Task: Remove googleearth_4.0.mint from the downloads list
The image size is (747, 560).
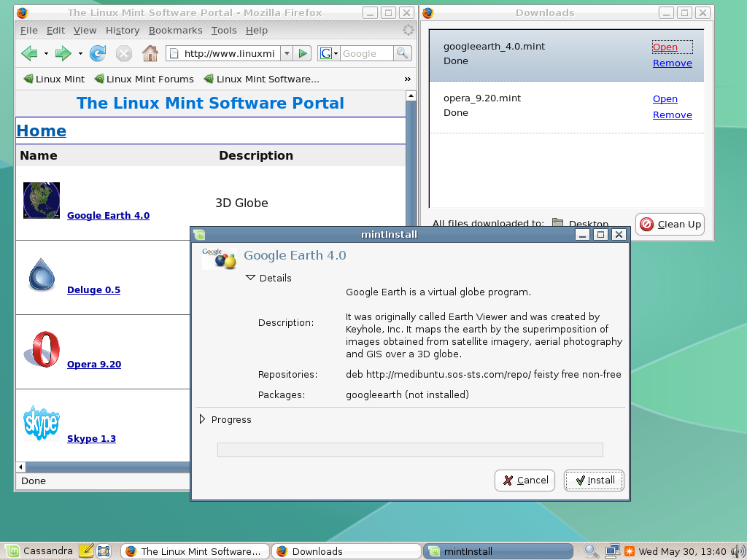Action: [672, 63]
